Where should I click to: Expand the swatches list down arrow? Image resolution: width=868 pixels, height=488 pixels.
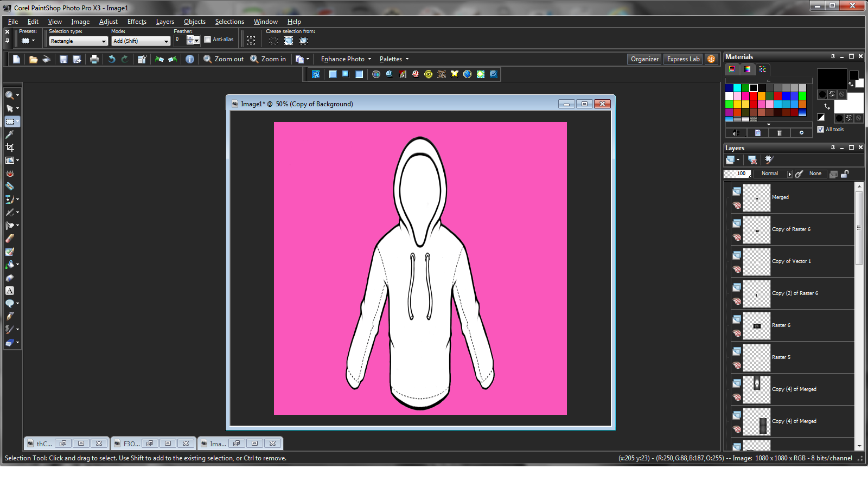[769, 124]
